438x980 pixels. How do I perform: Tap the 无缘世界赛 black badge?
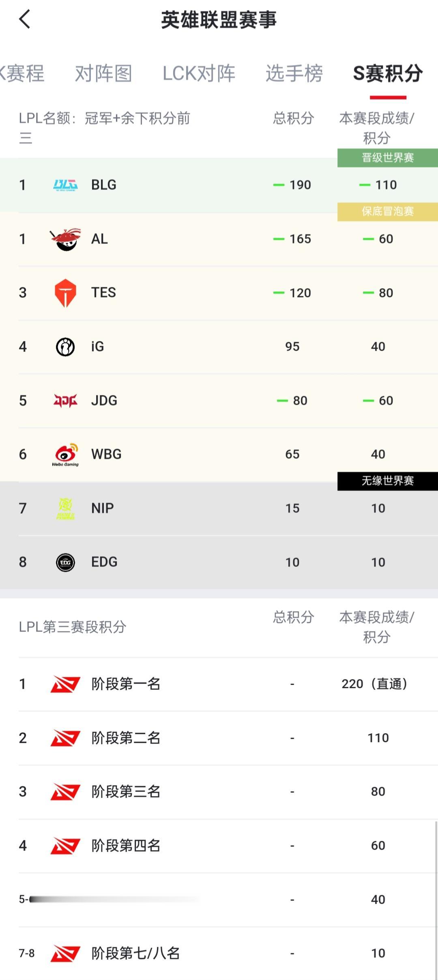[x=388, y=481]
